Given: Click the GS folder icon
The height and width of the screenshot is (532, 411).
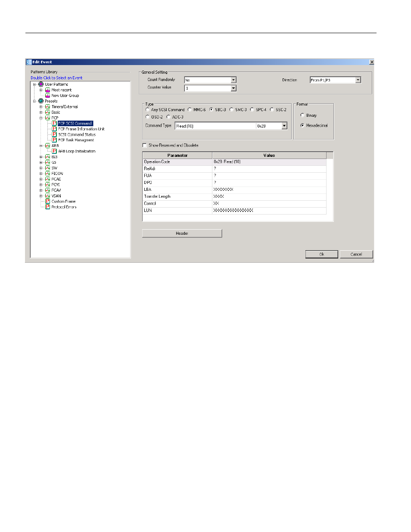Looking at the screenshot, I should pos(48,162).
